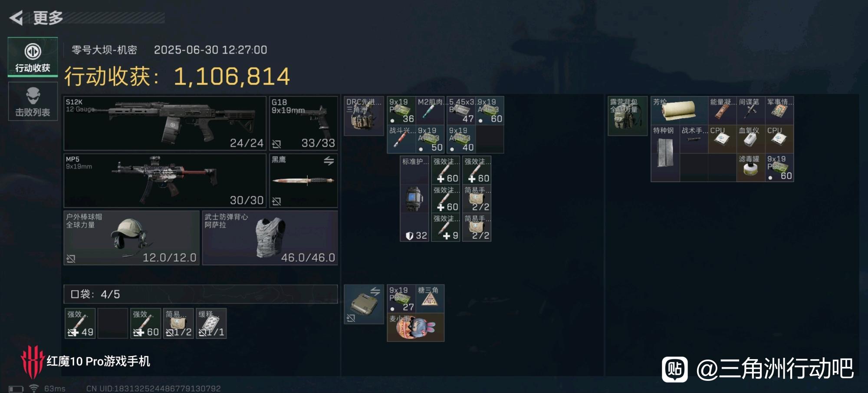Select the 缓释 pills in pocket
Image resolution: width=868 pixels, height=393 pixels.
211,323
